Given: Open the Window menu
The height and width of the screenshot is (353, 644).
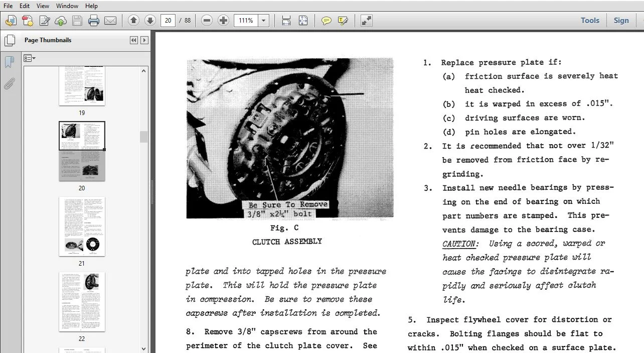Looking at the screenshot, I should tap(67, 6).
